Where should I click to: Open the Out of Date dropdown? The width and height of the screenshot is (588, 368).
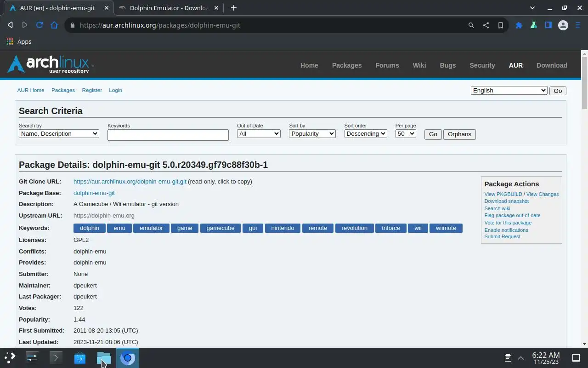(259, 133)
